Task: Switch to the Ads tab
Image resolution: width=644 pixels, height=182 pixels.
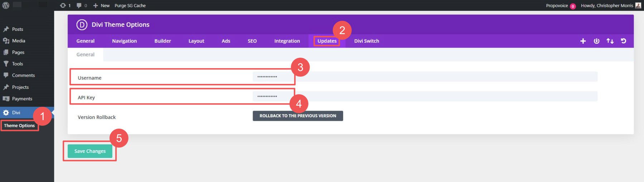Action: pyautogui.click(x=226, y=41)
